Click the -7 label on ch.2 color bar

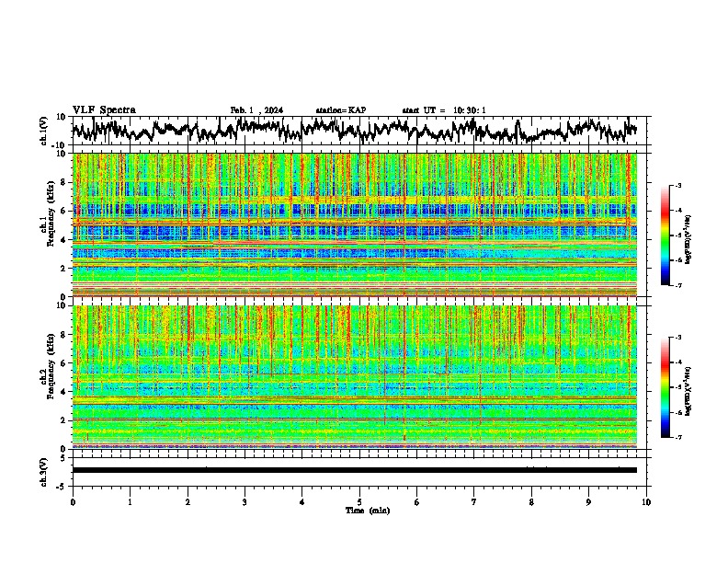coord(677,437)
